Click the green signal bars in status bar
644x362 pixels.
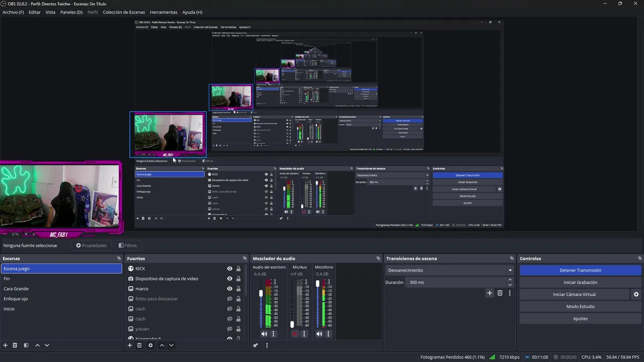tap(492, 357)
